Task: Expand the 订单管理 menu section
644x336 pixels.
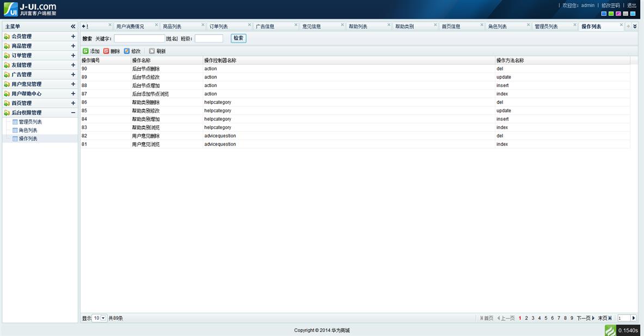Action: pos(73,55)
